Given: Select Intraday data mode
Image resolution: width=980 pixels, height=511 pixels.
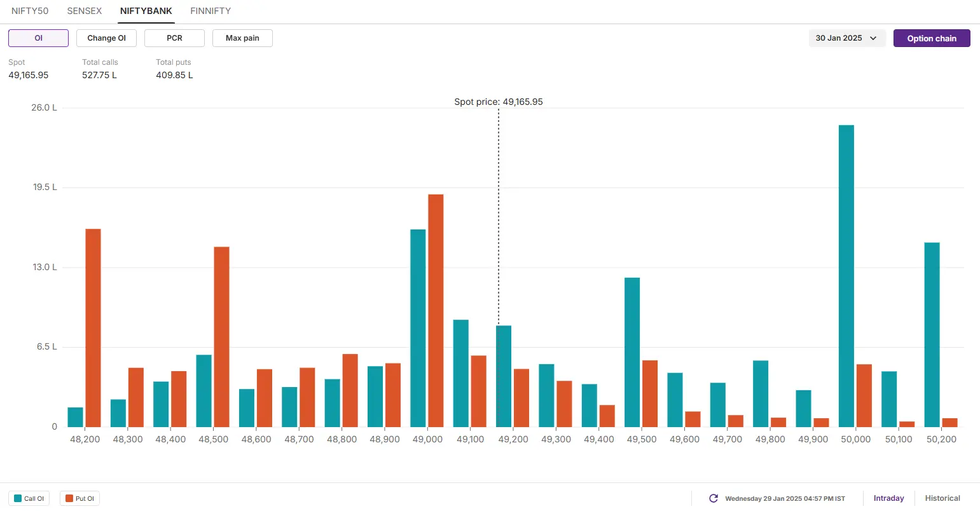Looking at the screenshot, I should coord(888,498).
